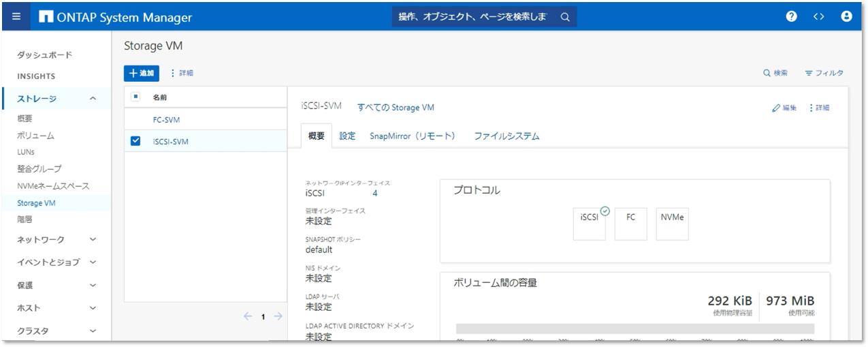Viewport: 868px width, 347px height.
Task: Click the 管理インターフェイス 未設定 value
Action: point(319,221)
